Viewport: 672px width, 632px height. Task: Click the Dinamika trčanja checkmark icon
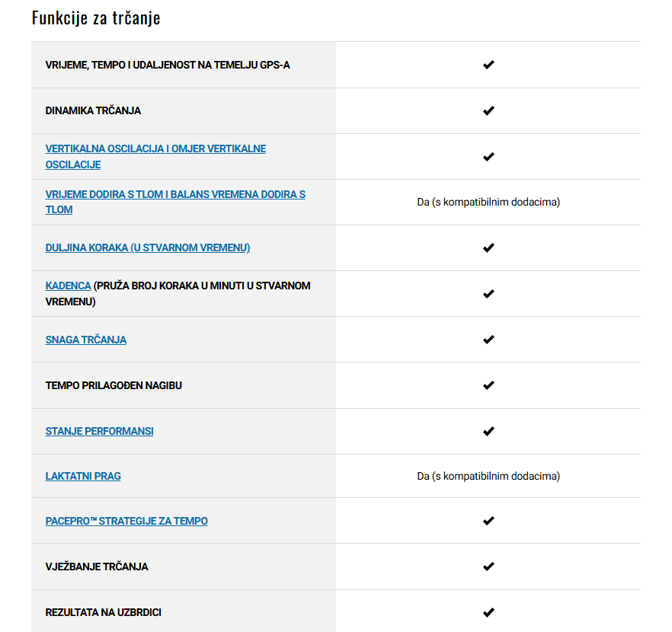point(488,110)
